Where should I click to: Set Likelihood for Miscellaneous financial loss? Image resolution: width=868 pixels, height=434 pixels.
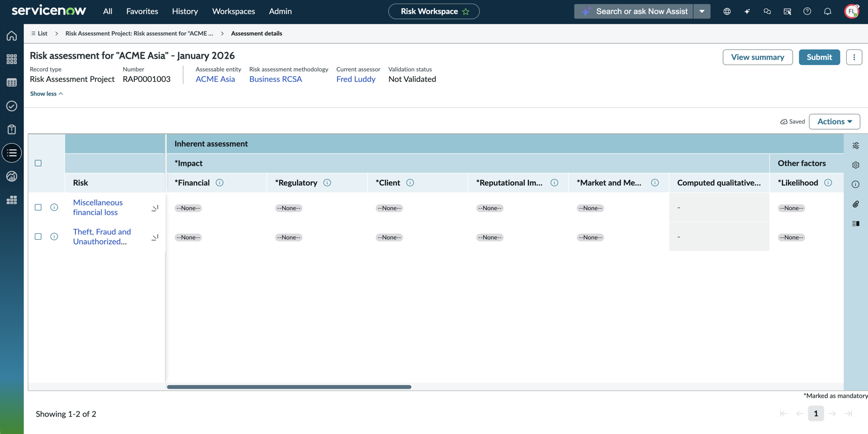click(792, 208)
